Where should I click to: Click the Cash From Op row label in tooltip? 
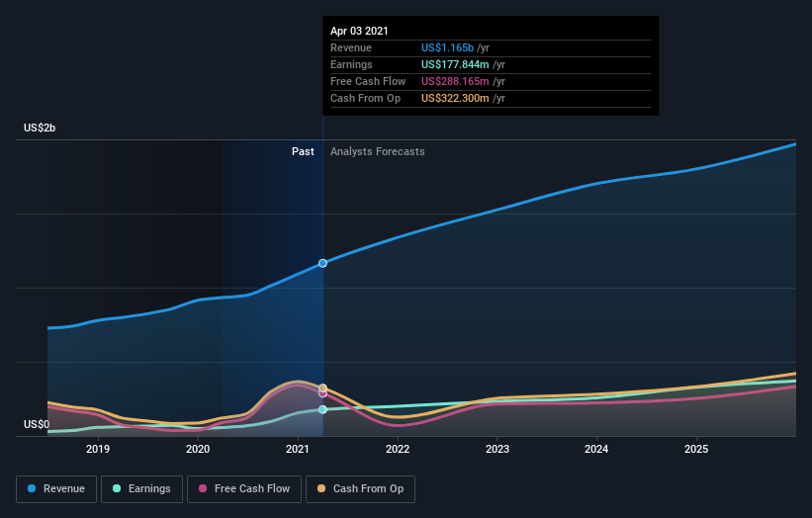pyautogui.click(x=366, y=98)
